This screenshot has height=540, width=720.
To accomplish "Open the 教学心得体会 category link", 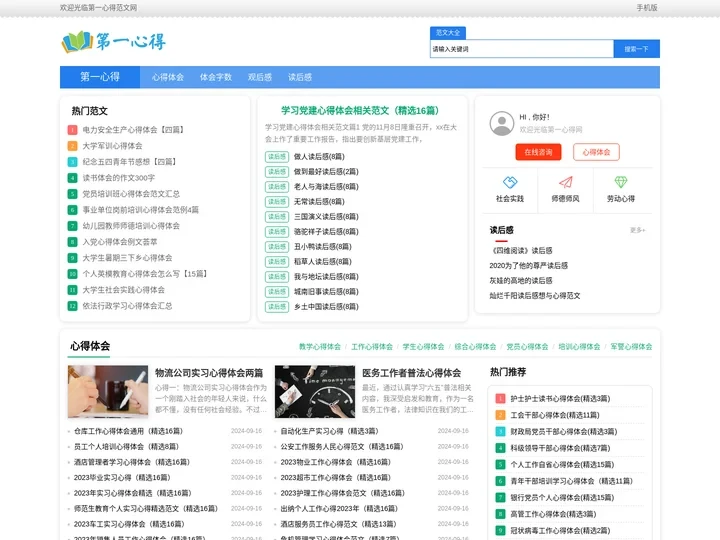I will (x=320, y=347).
